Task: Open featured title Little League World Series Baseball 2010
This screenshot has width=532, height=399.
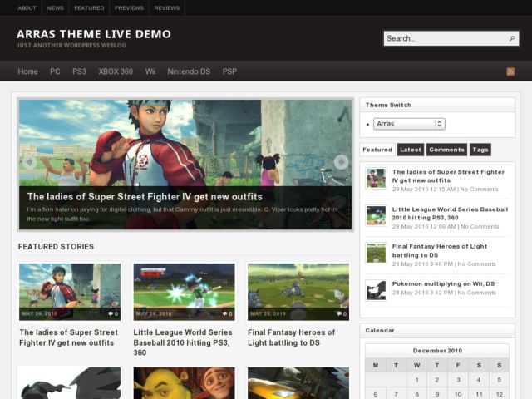Action: click(x=183, y=342)
